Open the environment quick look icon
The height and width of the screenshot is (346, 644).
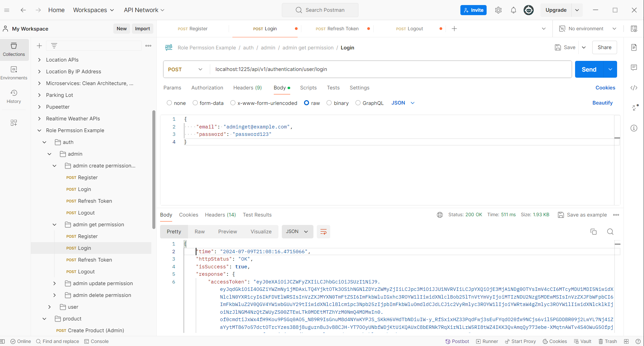pos(634,29)
